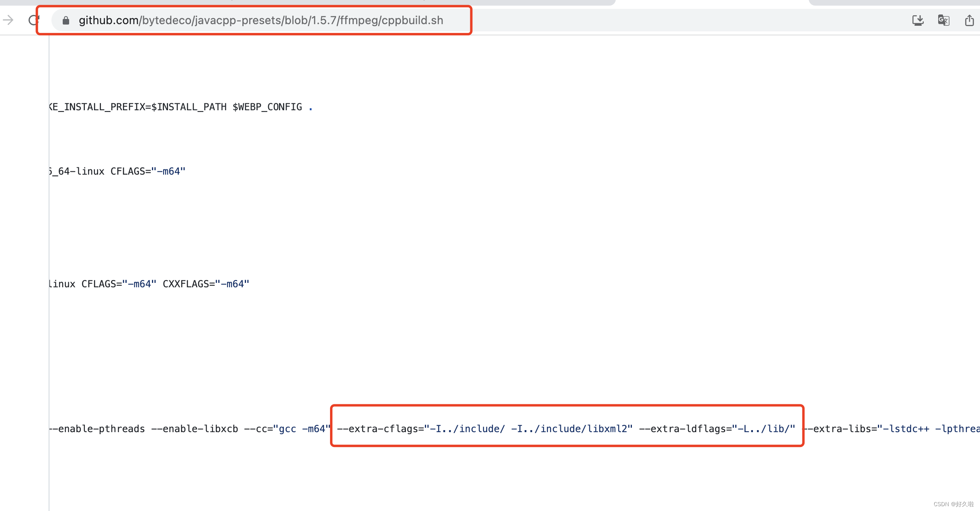
Task: Click the --extra-libs="-lstdc++ text
Action: point(866,429)
